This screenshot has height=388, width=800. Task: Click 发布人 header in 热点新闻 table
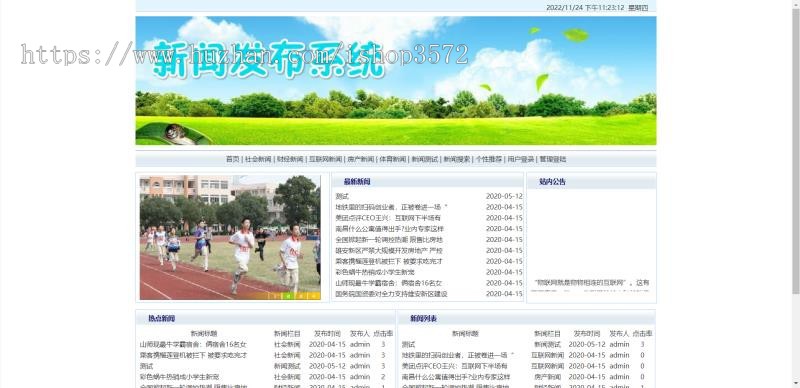point(360,334)
